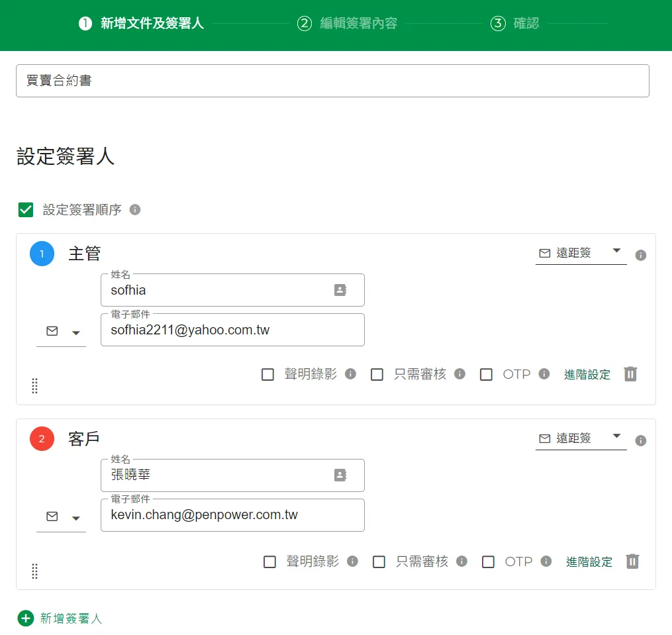Click info icon next to 設定簽署順序

tap(135, 210)
